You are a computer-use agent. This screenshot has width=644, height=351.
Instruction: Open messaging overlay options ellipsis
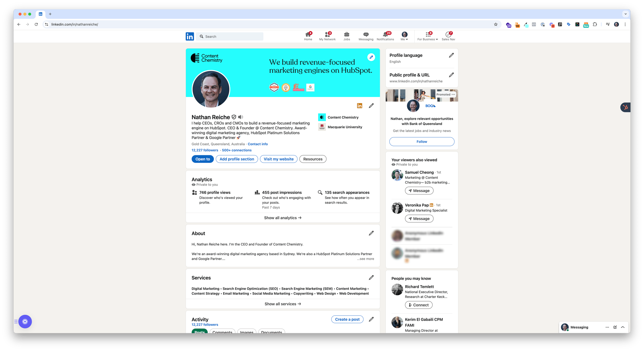607,327
